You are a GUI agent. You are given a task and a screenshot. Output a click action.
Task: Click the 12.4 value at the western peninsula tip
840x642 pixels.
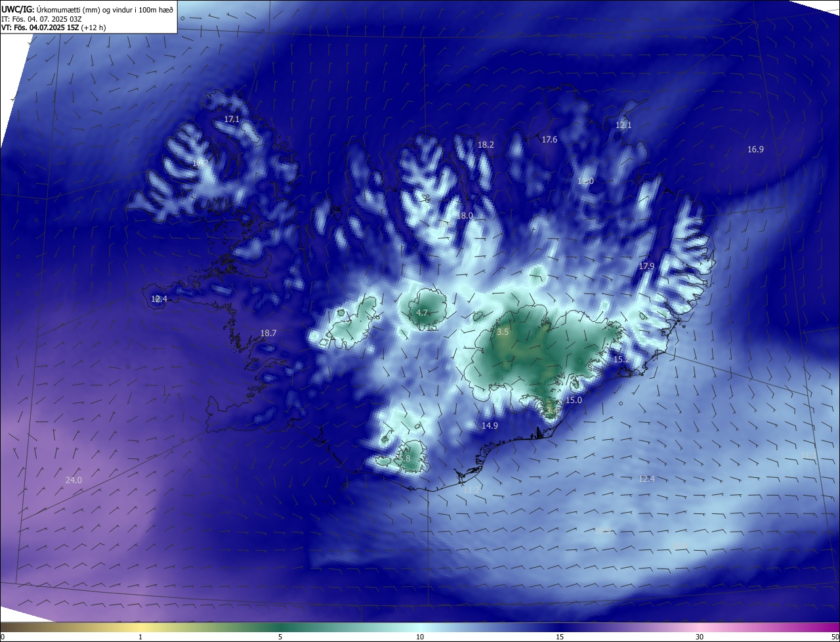(x=159, y=299)
